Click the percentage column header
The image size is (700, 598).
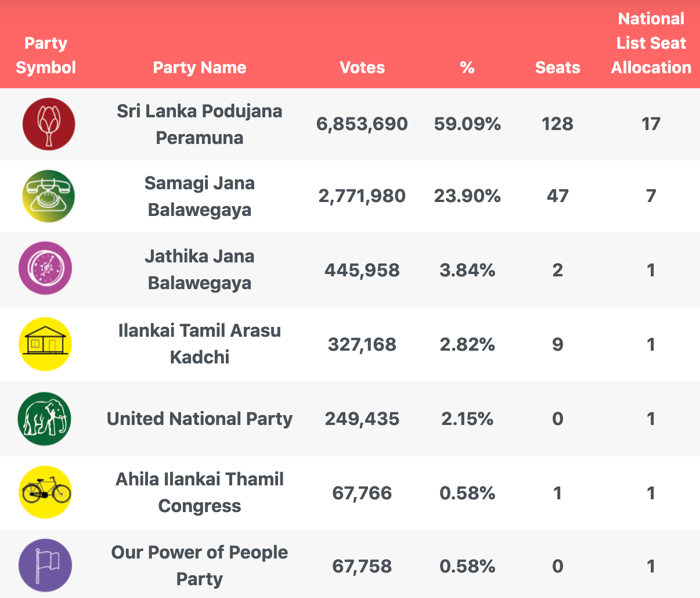click(x=467, y=67)
